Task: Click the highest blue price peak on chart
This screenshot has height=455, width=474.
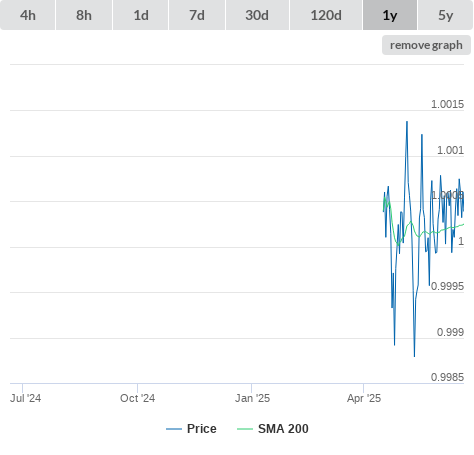Action: [407, 122]
